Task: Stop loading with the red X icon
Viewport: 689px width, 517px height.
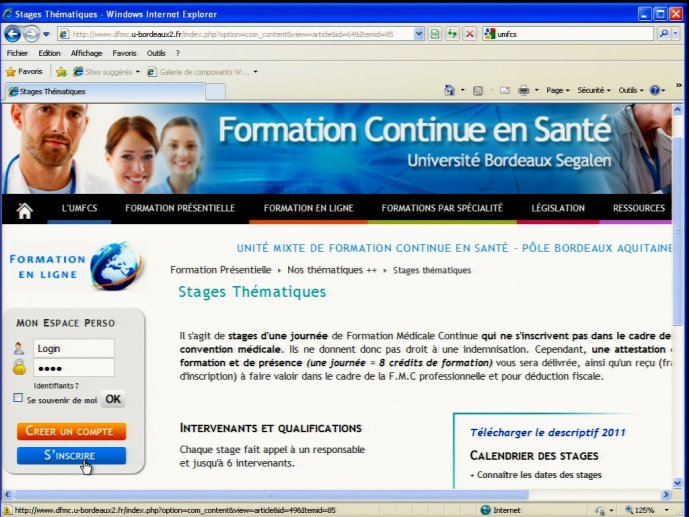Action: pos(469,34)
